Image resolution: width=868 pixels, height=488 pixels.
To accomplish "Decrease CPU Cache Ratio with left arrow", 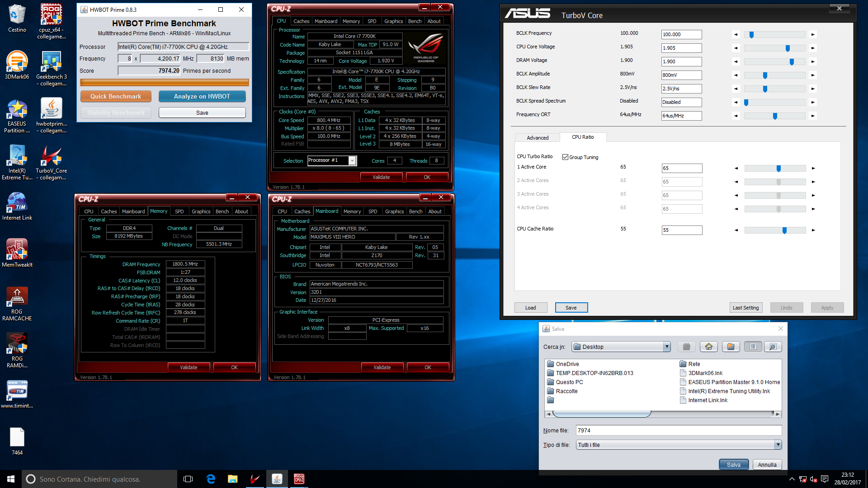I will pos(736,230).
